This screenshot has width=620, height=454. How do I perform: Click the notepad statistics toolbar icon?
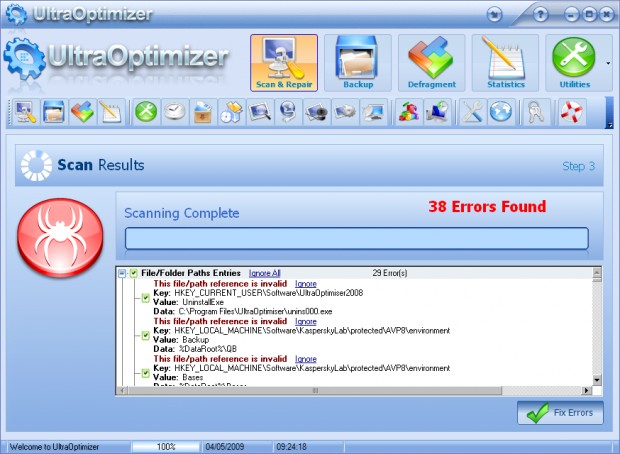pos(111,112)
